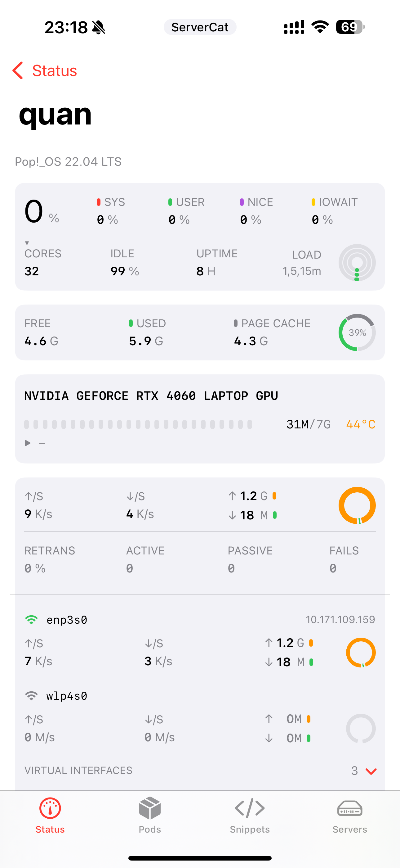Tap the enp3s0 green Wi-Fi icon
400x868 pixels.
32,620
